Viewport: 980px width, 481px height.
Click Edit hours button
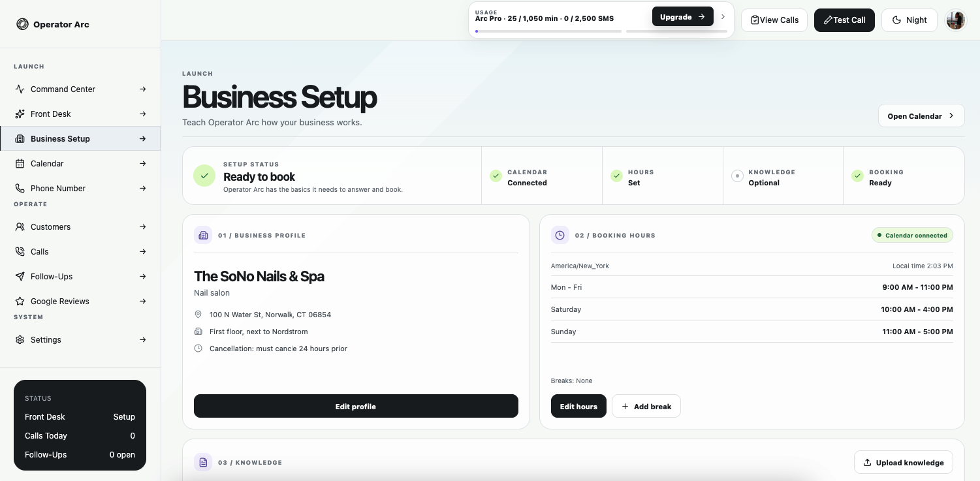(x=578, y=406)
